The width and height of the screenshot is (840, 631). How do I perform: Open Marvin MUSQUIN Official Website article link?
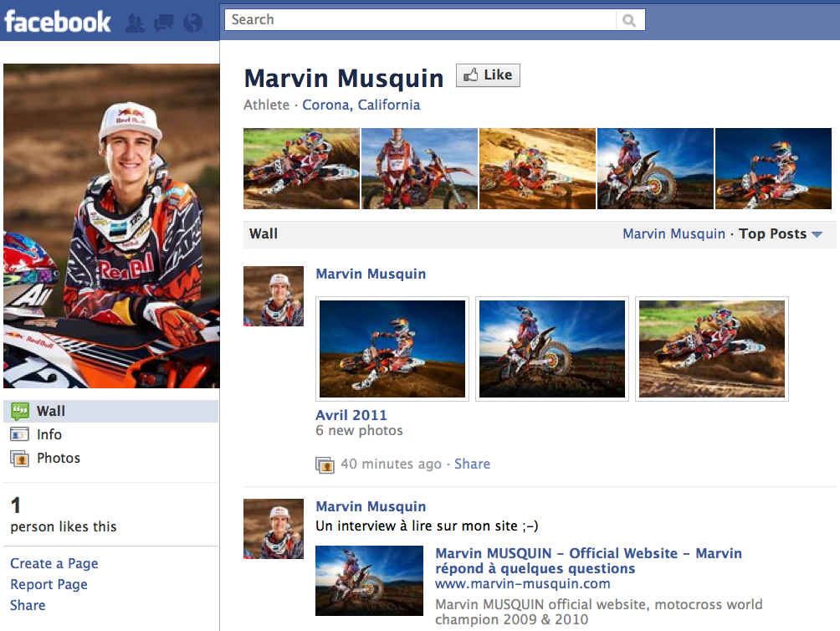(x=588, y=561)
